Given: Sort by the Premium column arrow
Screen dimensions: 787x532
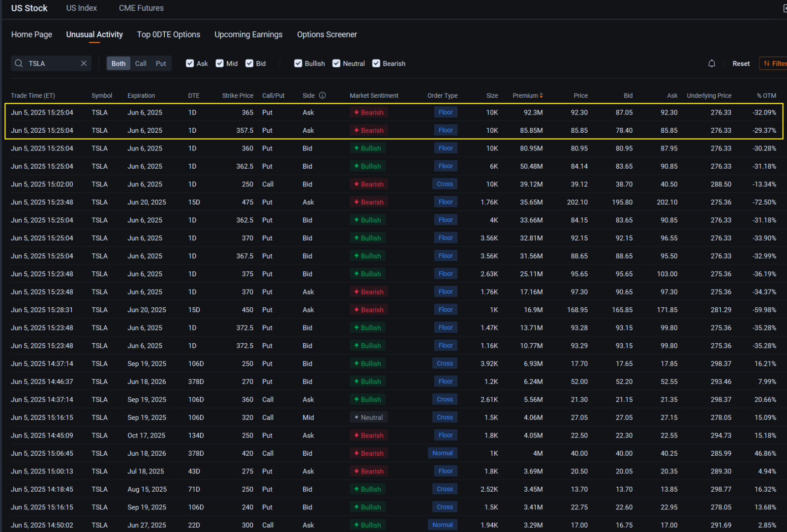Looking at the screenshot, I should [x=541, y=95].
